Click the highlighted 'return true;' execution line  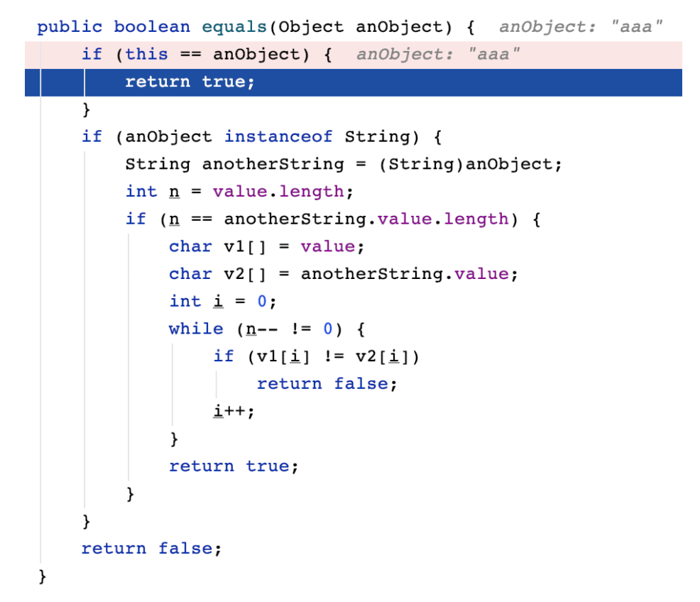(353, 82)
